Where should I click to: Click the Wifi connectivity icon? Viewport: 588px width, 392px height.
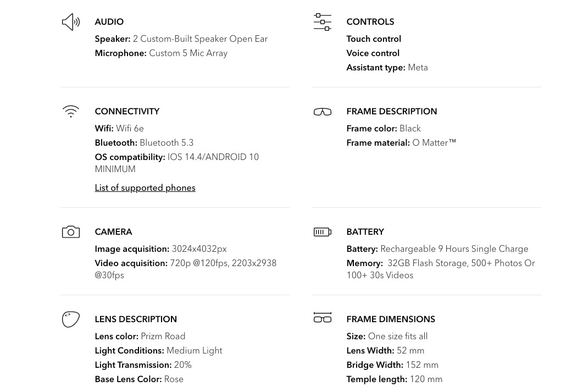[x=71, y=112]
